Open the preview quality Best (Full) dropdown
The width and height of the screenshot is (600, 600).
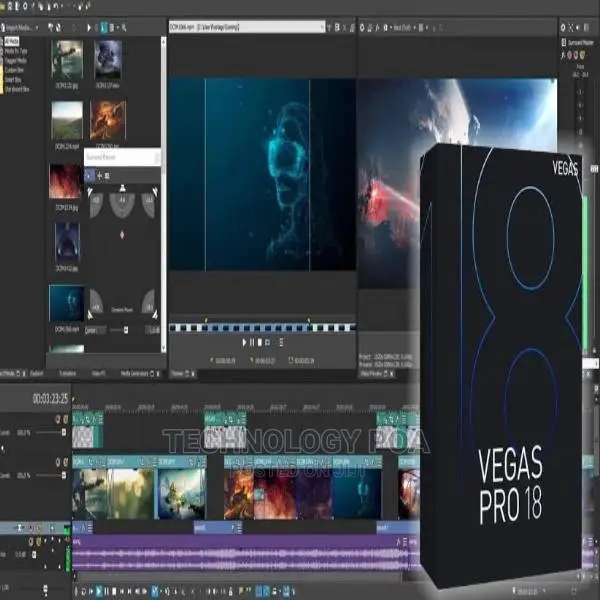405,28
